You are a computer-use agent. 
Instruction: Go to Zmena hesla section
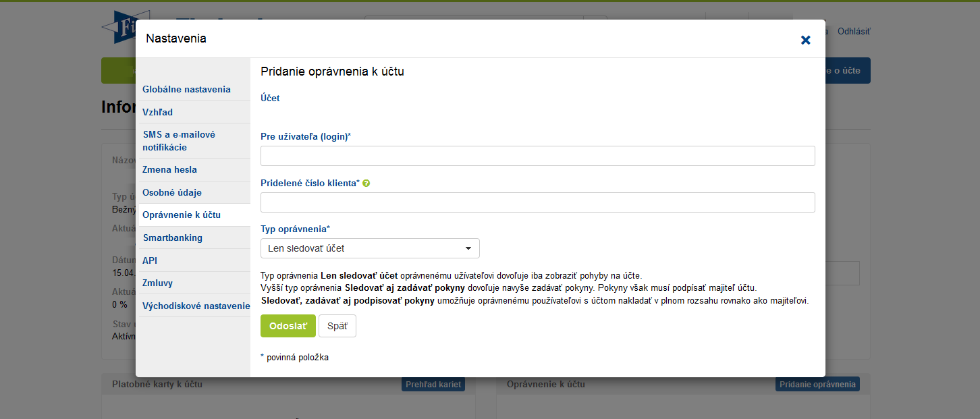click(169, 169)
